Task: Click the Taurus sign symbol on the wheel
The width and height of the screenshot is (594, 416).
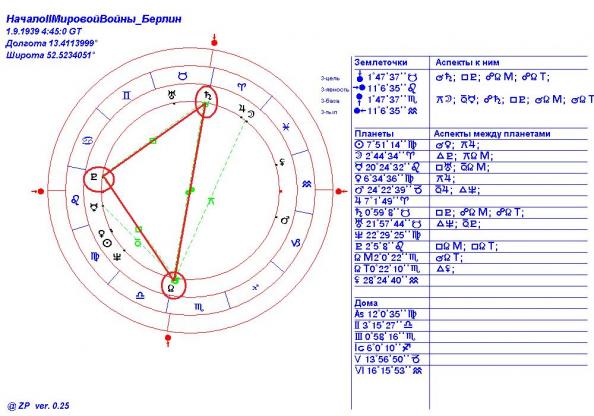Action: click(183, 76)
